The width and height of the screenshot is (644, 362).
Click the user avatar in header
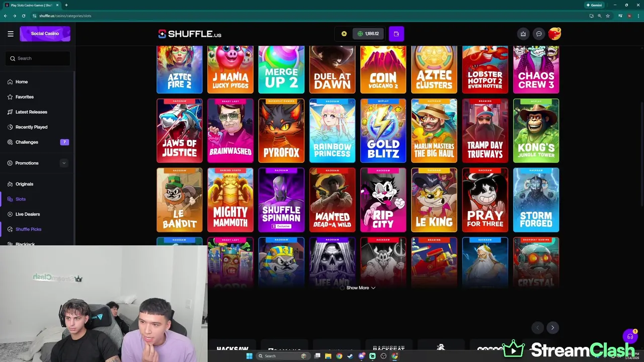[554, 34]
